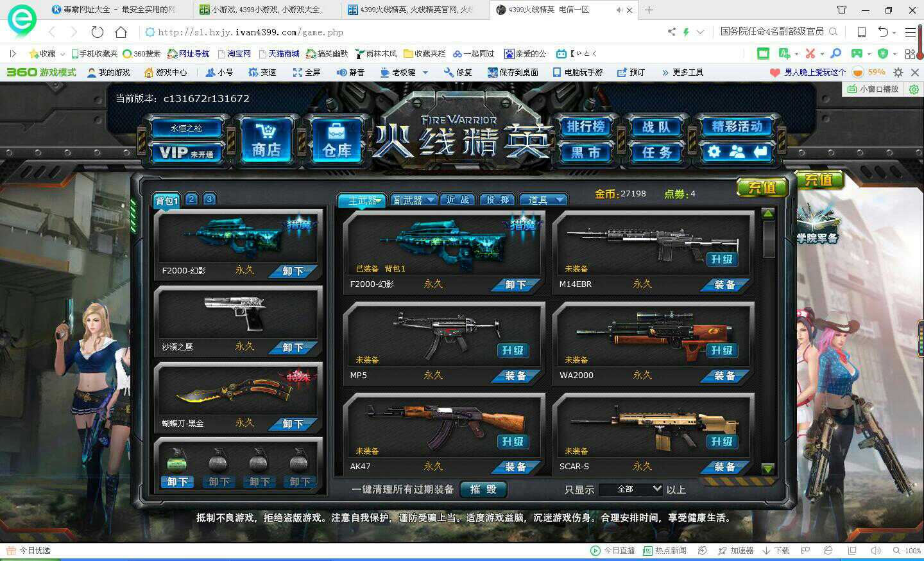Open the 副武器 secondary weapon dropdown tab
Viewport: 924px width, 561px height.
coord(414,200)
